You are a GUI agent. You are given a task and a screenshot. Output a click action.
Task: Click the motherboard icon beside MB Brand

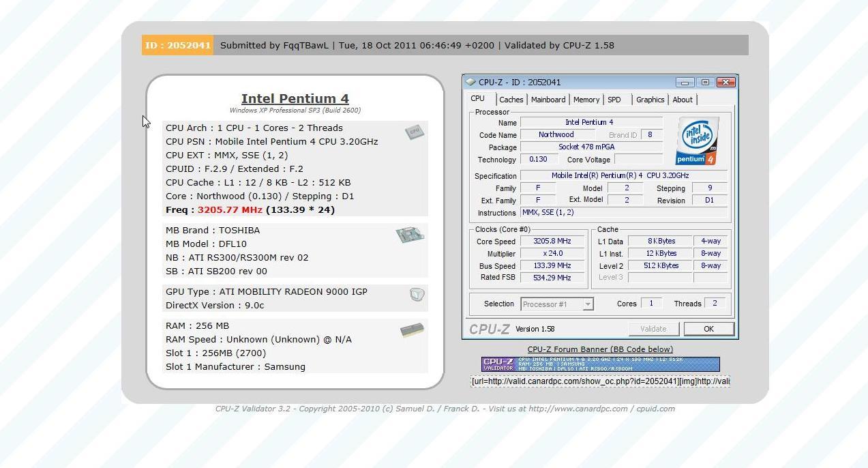pyautogui.click(x=410, y=235)
